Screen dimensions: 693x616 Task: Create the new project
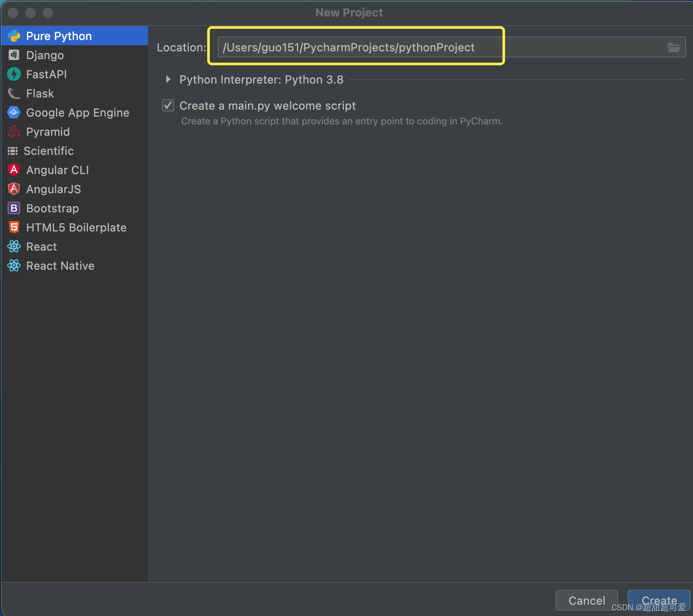(659, 600)
